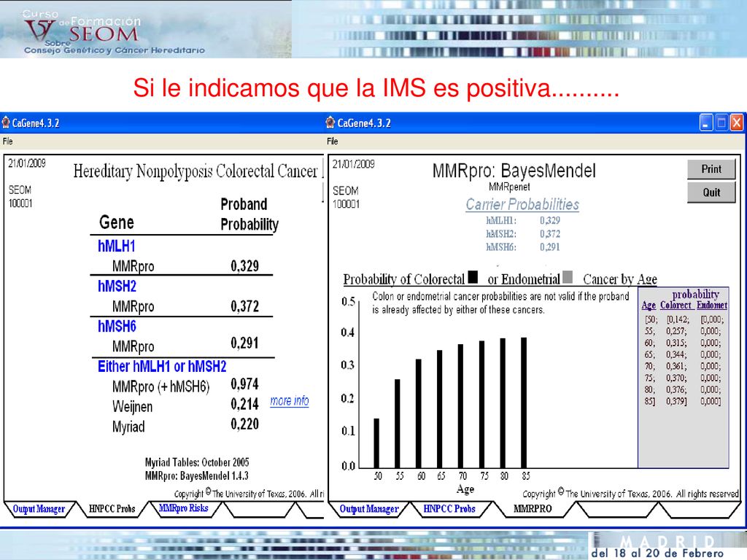Open HNPCC Probs tab in right window
Viewport: 747px width, 560px height.
449,509
